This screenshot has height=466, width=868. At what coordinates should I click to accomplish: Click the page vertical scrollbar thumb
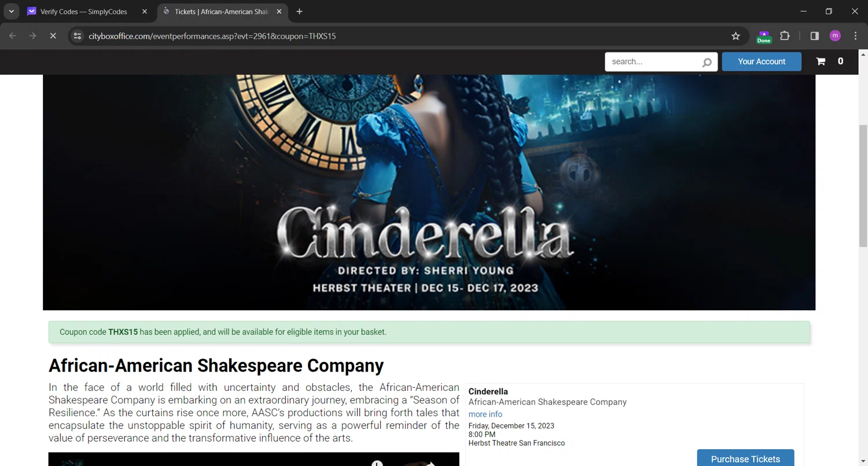tap(863, 185)
